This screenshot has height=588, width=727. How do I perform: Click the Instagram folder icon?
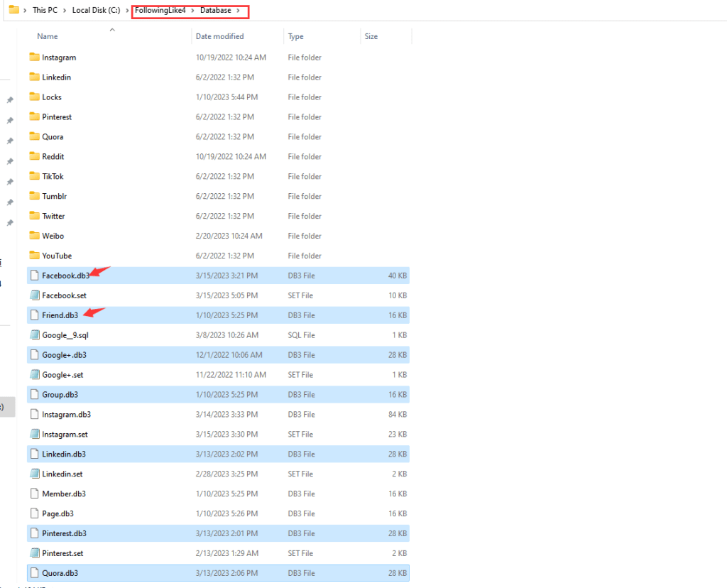click(34, 58)
